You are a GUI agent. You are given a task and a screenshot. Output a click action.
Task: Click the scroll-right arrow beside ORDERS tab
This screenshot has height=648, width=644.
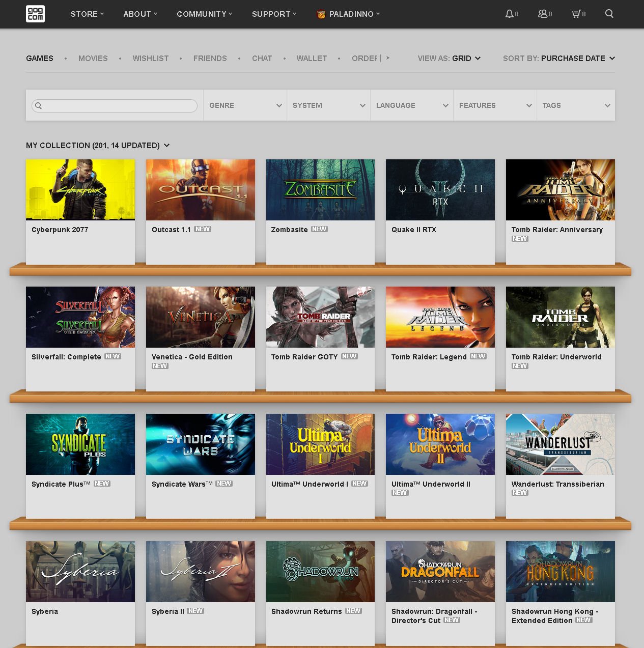point(388,58)
